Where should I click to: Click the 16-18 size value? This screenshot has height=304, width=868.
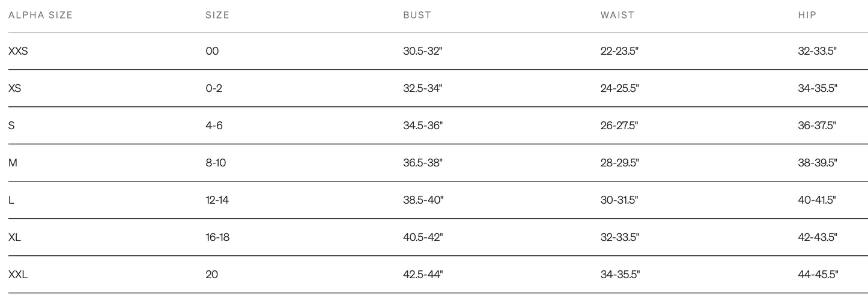coord(217,237)
